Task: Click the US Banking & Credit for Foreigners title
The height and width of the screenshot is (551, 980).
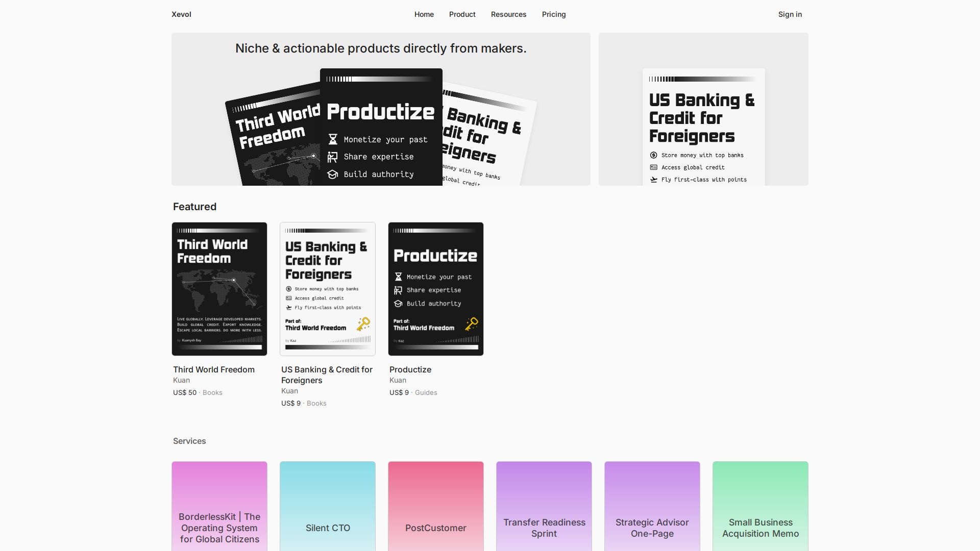Action: point(327,375)
